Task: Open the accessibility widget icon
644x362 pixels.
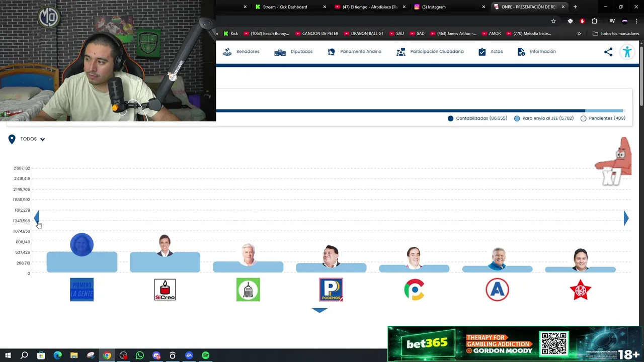Action: [627, 52]
